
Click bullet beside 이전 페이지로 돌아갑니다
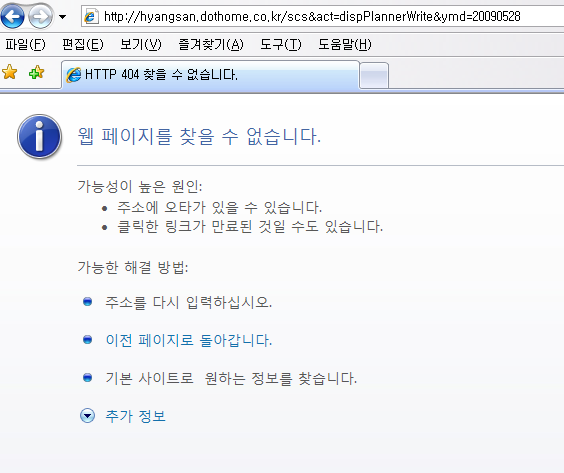87,340
